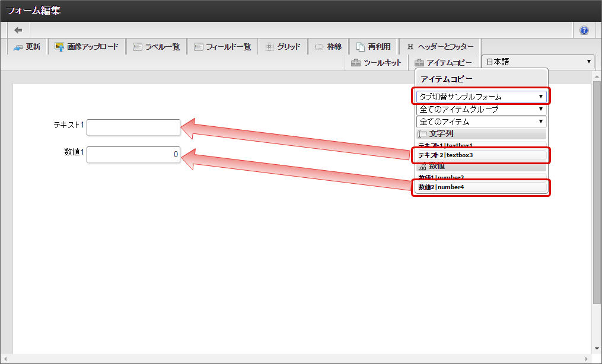This screenshot has width=602, height=364.
Task: Click the vertical scrollbar thumb
Action: coord(596,193)
